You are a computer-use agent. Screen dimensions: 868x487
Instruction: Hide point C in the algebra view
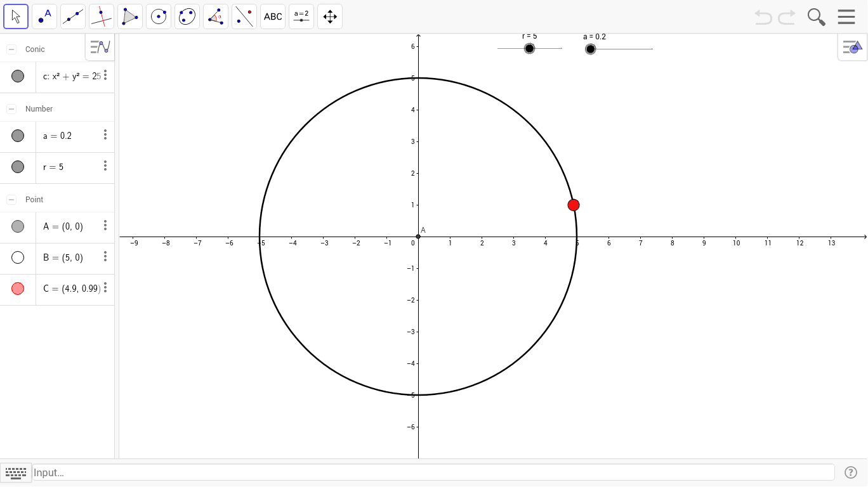point(17,289)
